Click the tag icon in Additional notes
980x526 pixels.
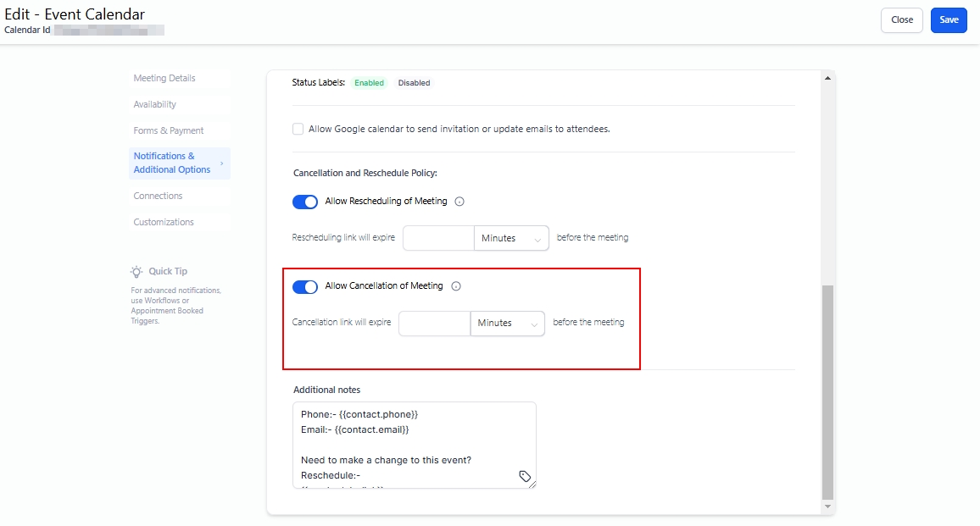click(x=525, y=477)
